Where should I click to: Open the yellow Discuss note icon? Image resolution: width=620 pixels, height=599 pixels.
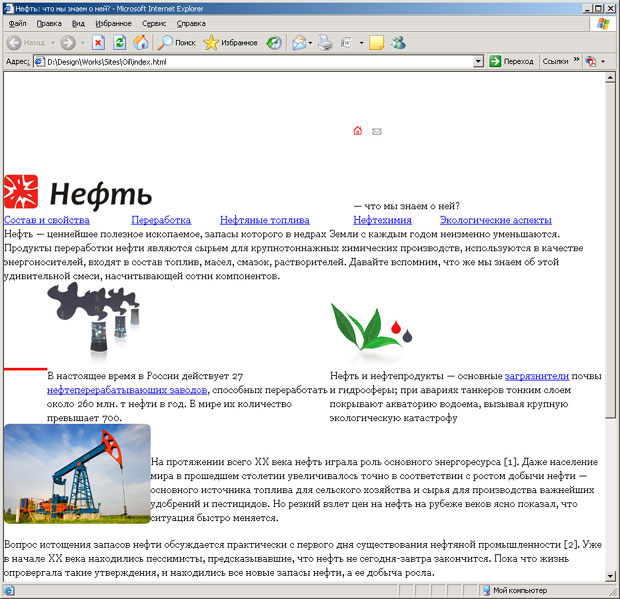pyautogui.click(x=376, y=43)
